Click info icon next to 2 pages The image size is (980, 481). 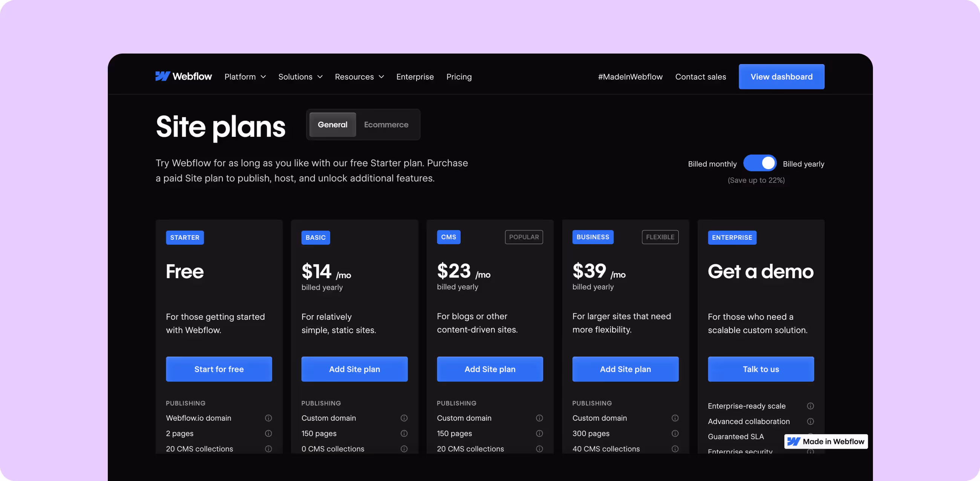point(268,434)
